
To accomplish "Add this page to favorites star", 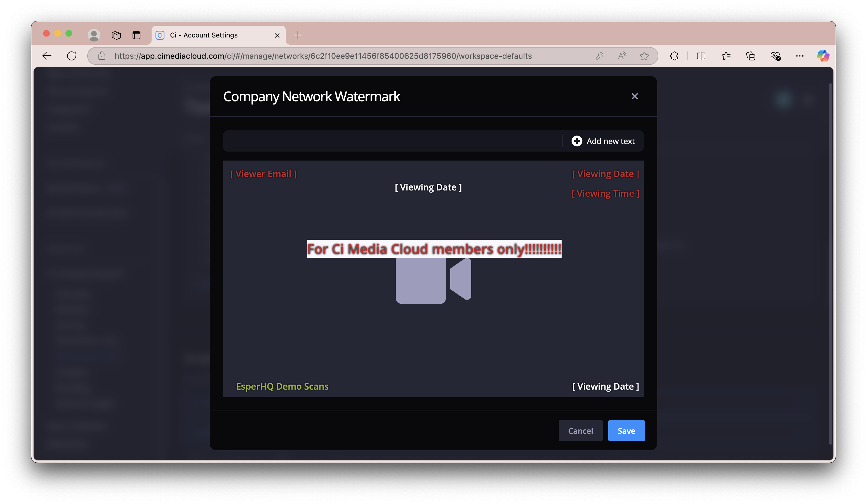I will pyautogui.click(x=644, y=56).
